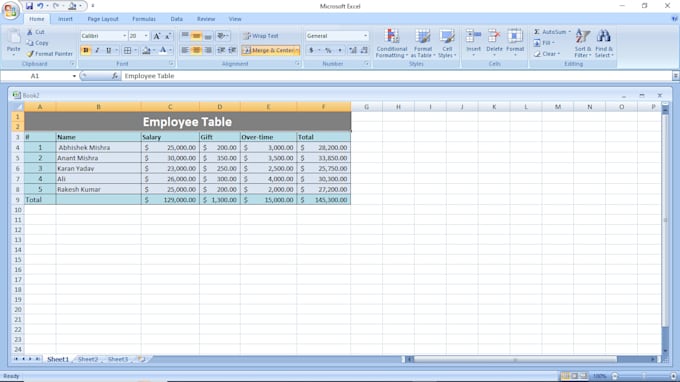Image resolution: width=680 pixels, height=382 pixels.
Task: Decrease the cell indent
Action: click(x=221, y=50)
